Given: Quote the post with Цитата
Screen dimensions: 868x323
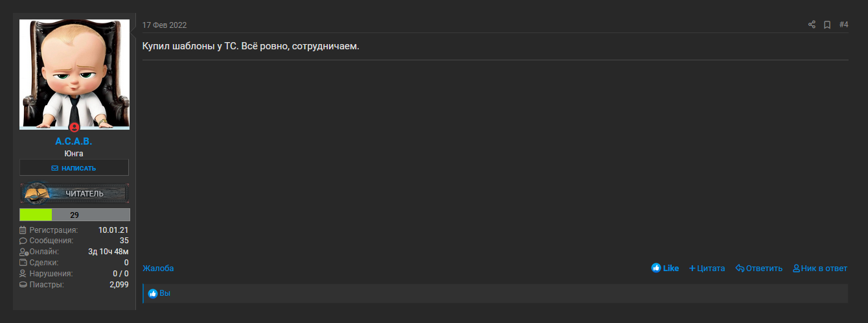Looking at the screenshot, I should click(707, 269).
